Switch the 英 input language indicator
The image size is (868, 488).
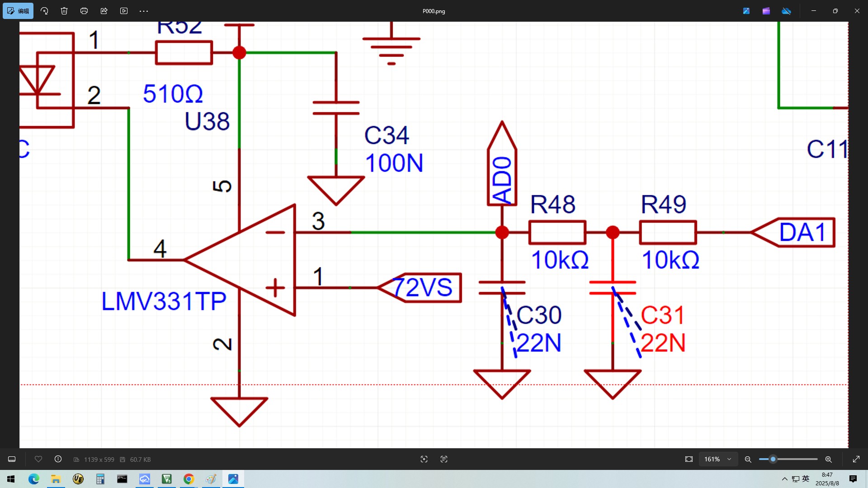pos(806,479)
